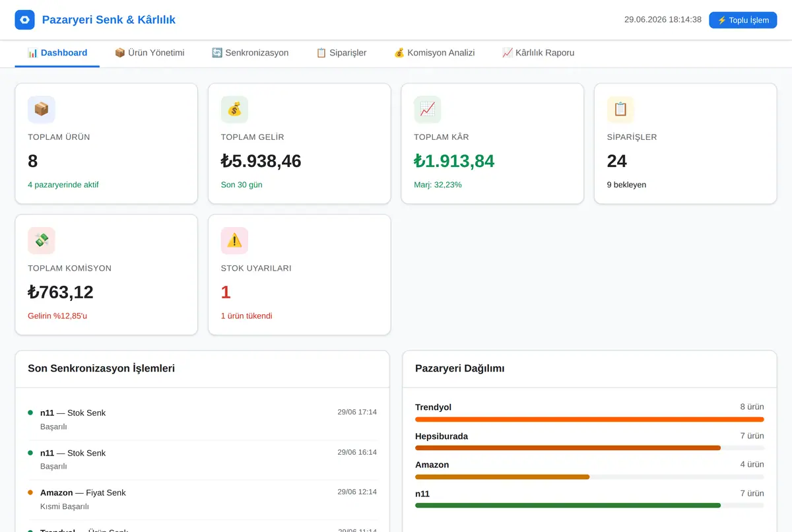
Task: Go to the Senkronizasyon tab
Action: tap(250, 53)
